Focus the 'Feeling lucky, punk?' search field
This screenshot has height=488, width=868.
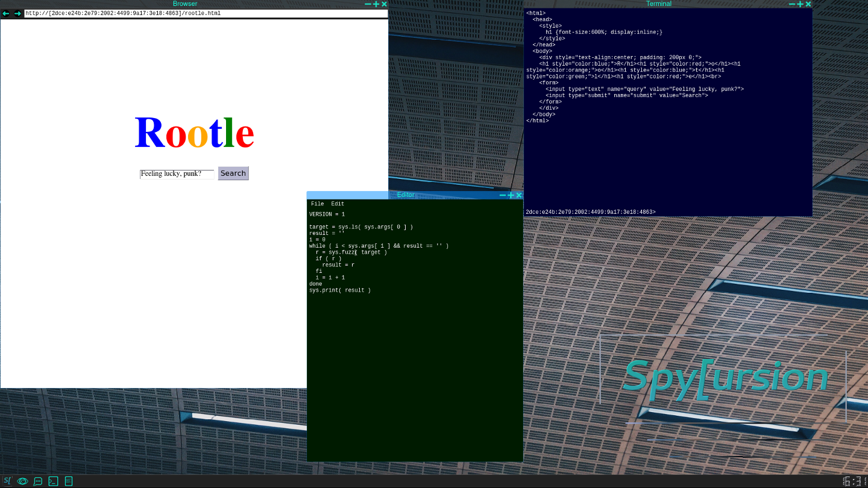pos(177,174)
